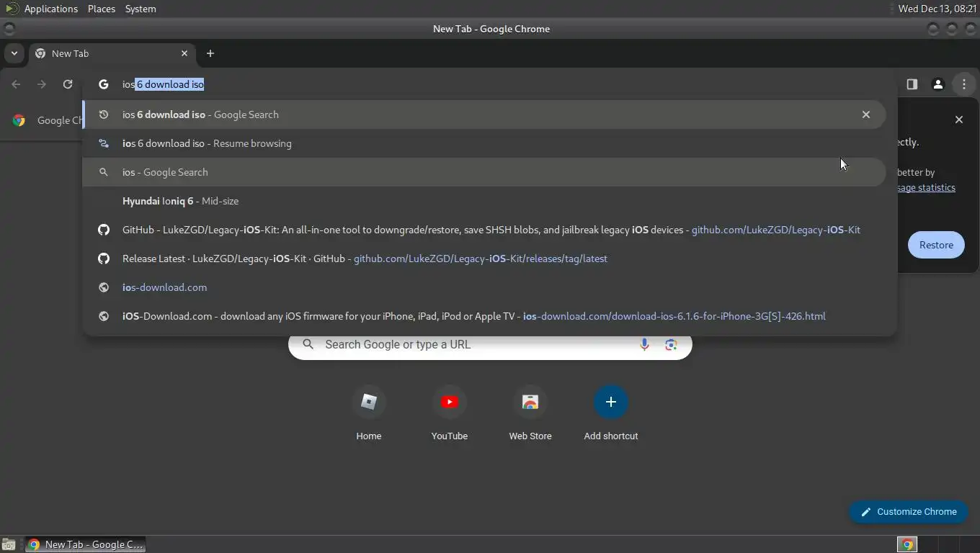Click the Customize Chrome button

point(909,511)
